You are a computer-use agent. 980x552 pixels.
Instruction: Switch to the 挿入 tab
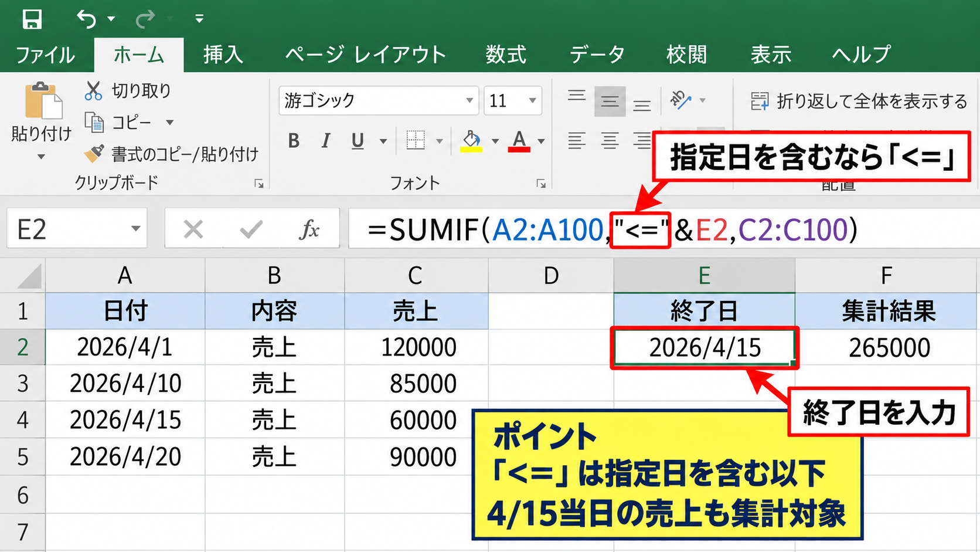(223, 55)
